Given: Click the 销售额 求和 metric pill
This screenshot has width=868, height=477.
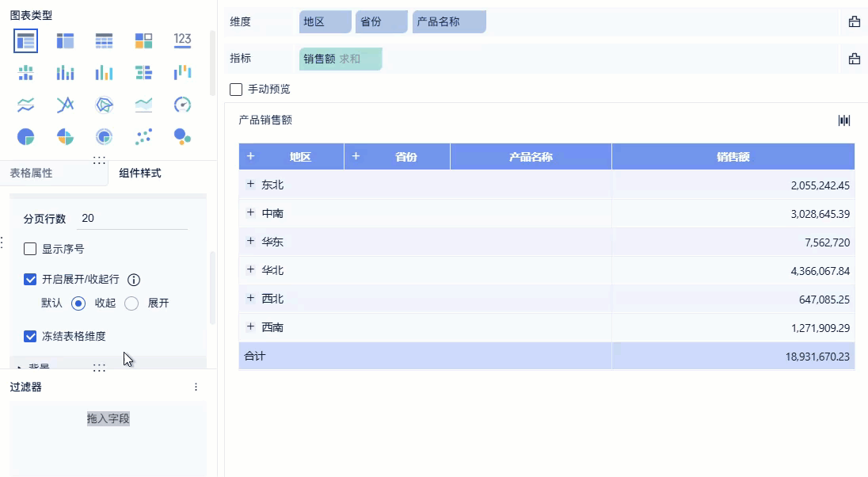Looking at the screenshot, I should [x=340, y=58].
